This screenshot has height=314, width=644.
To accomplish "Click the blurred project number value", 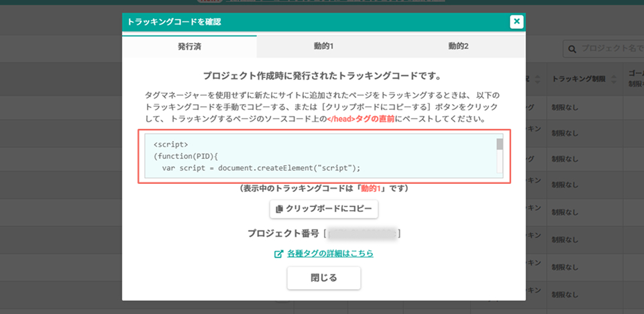I will tap(362, 234).
